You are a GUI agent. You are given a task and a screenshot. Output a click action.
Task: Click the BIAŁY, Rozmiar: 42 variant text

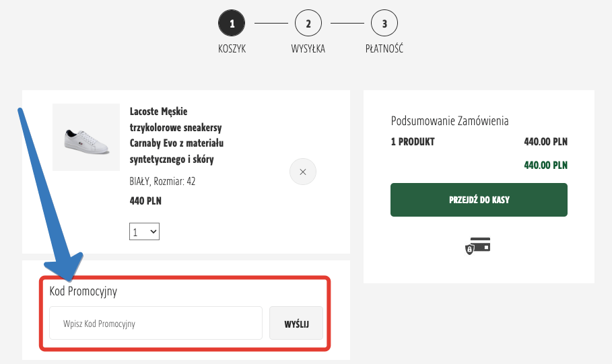162,182
